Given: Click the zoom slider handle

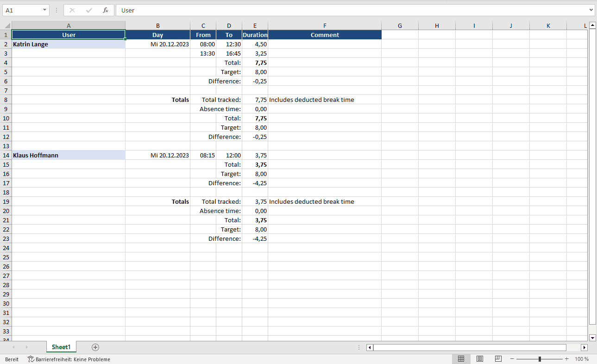Looking at the screenshot, I should click(x=540, y=359).
